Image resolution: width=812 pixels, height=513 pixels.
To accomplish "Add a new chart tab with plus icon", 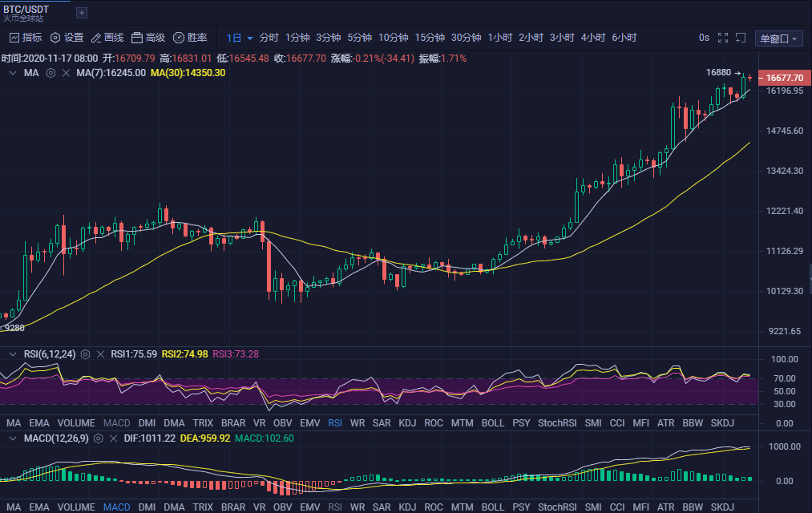I will pyautogui.click(x=81, y=12).
